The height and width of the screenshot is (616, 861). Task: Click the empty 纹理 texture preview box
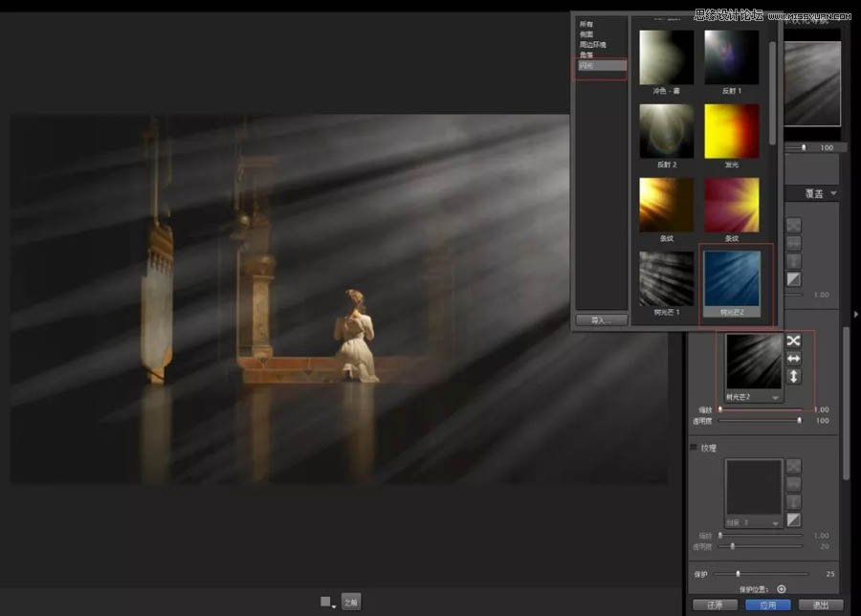tap(754, 487)
